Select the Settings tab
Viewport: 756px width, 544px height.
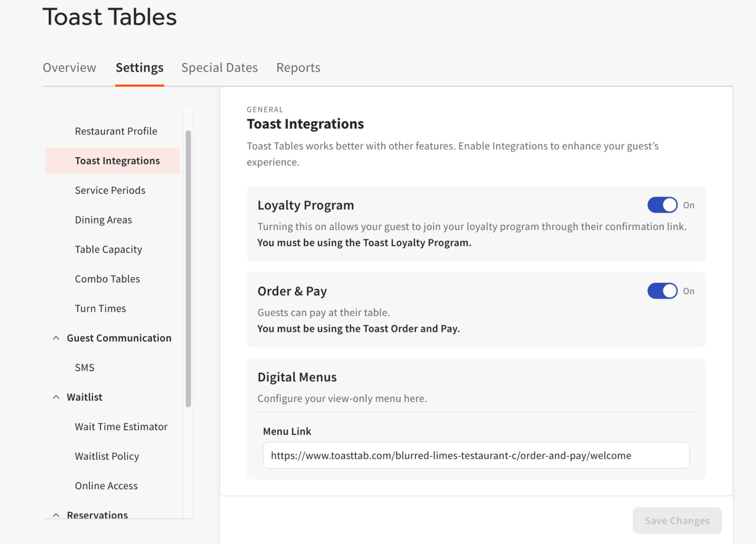pos(140,67)
